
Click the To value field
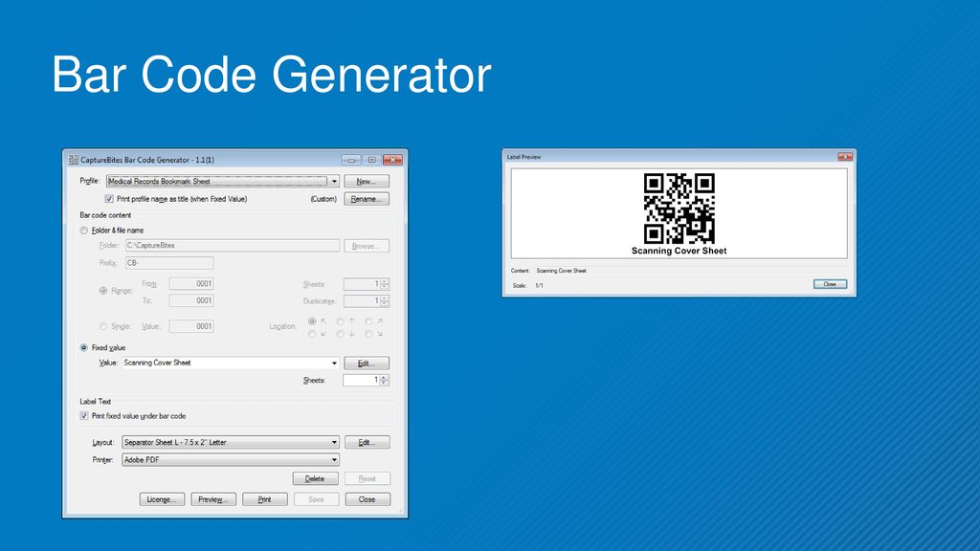click(191, 300)
